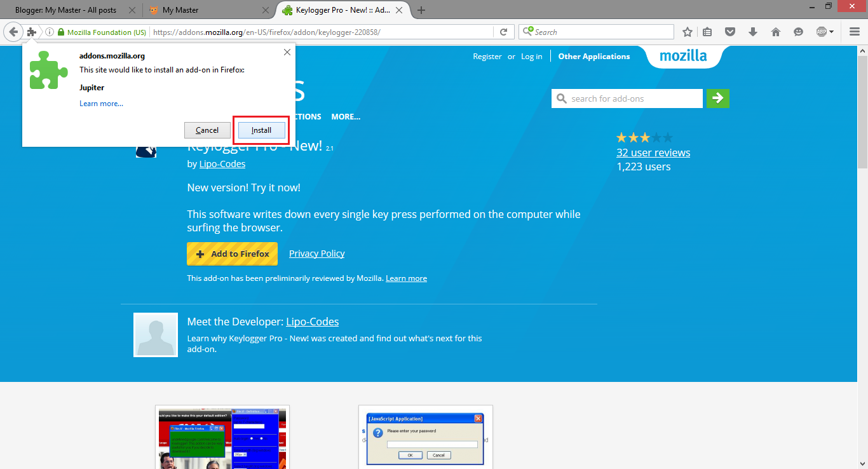
Task: Open Lipo-Codes author link under title
Action: pyautogui.click(x=222, y=164)
